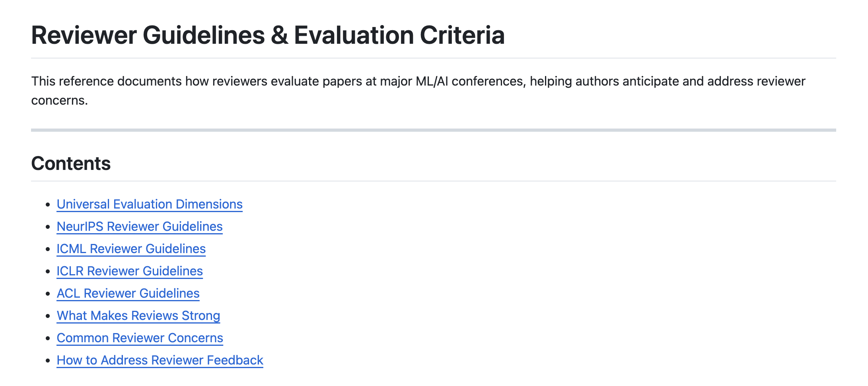The image size is (868, 386).
Task: Click the thick horizontal divider above Contents
Action: (x=434, y=130)
